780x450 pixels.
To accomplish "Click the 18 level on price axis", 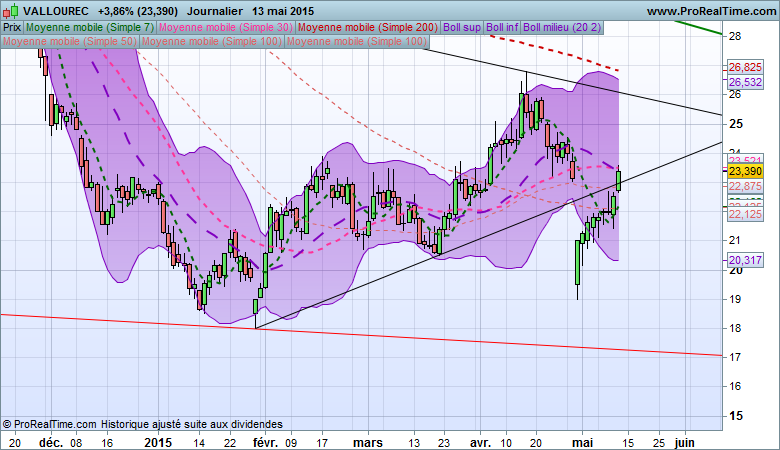I will [x=735, y=328].
